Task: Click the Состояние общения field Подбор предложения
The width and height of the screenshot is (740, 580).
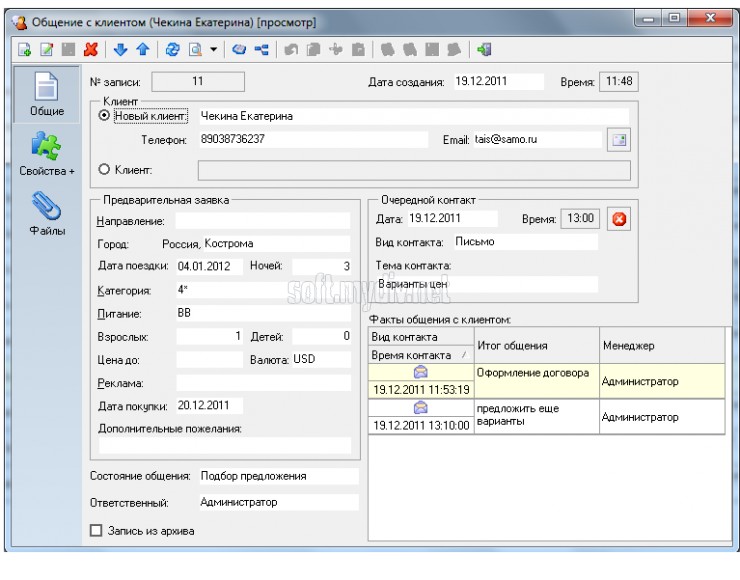Action: [278, 476]
